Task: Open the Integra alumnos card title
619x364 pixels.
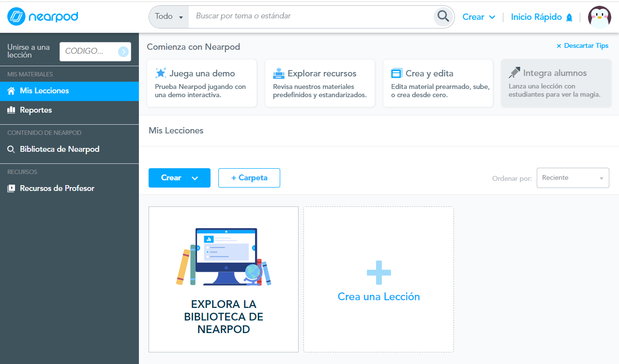Action: click(555, 73)
